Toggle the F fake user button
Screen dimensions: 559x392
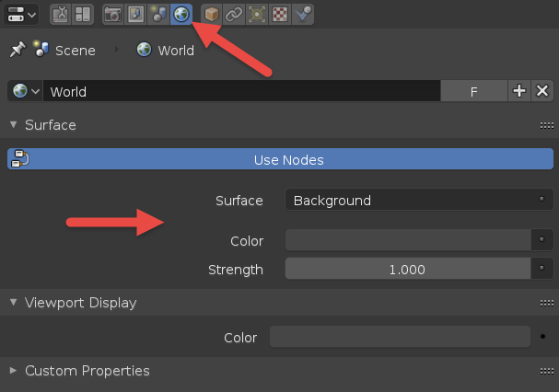[473, 91]
